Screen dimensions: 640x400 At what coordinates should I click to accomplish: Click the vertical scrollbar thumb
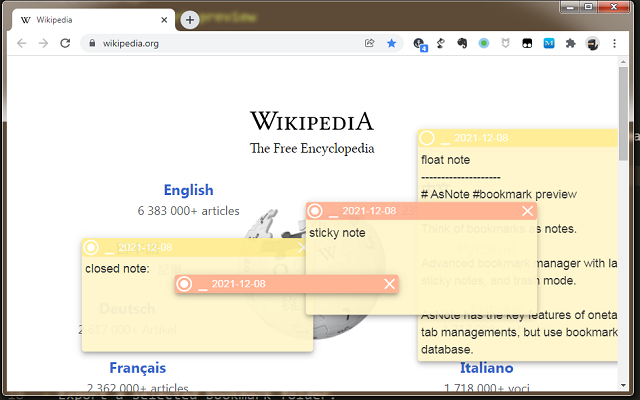coord(623,114)
